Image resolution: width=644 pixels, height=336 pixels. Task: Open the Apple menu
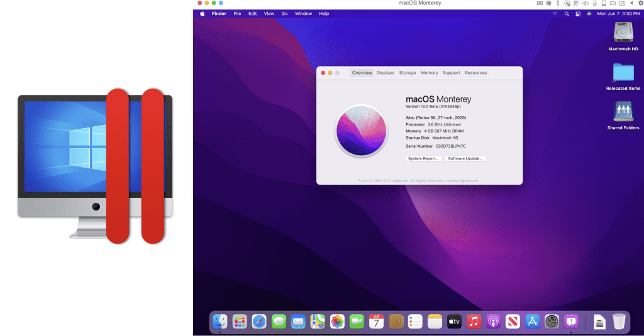coord(202,14)
